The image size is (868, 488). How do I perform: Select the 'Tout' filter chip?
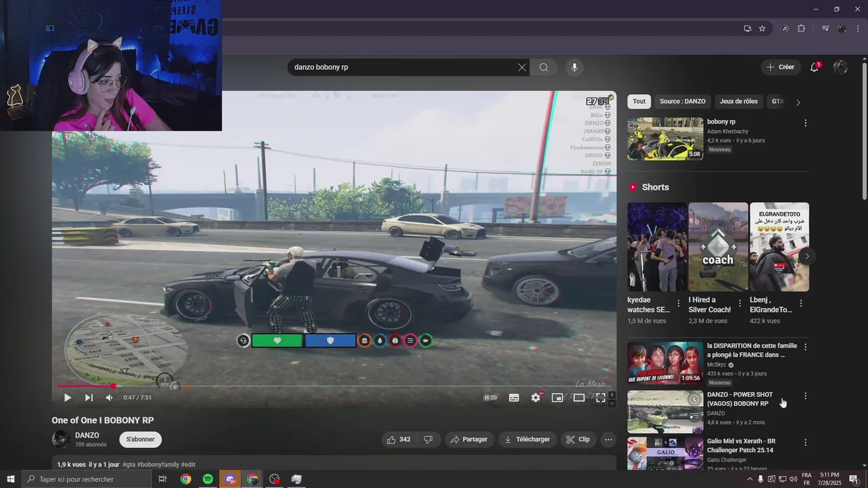(x=639, y=101)
